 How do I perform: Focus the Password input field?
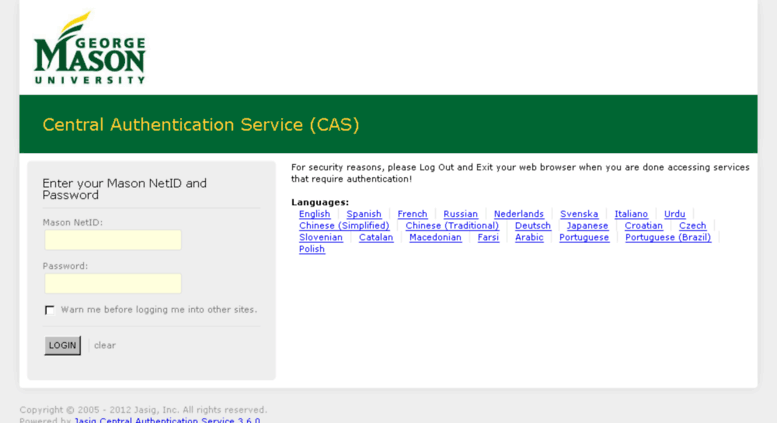pyautogui.click(x=113, y=283)
